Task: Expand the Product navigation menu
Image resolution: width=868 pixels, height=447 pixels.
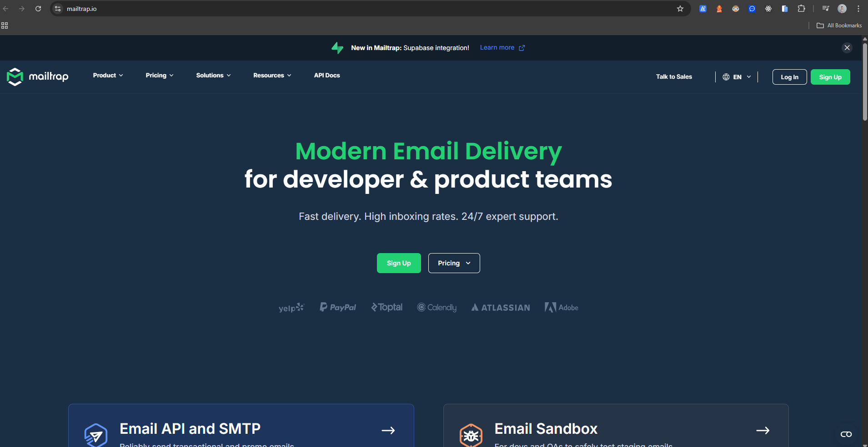Action: [x=108, y=76]
